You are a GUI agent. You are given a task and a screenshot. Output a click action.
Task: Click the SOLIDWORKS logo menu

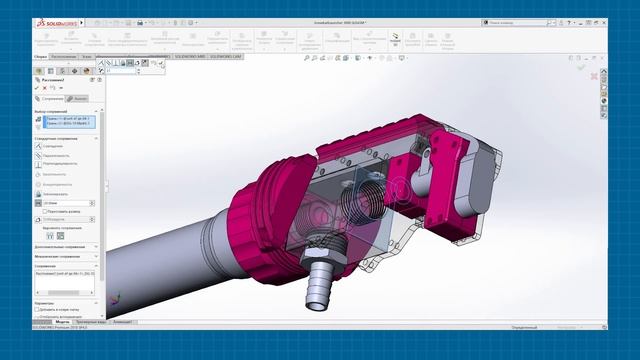click(x=58, y=23)
